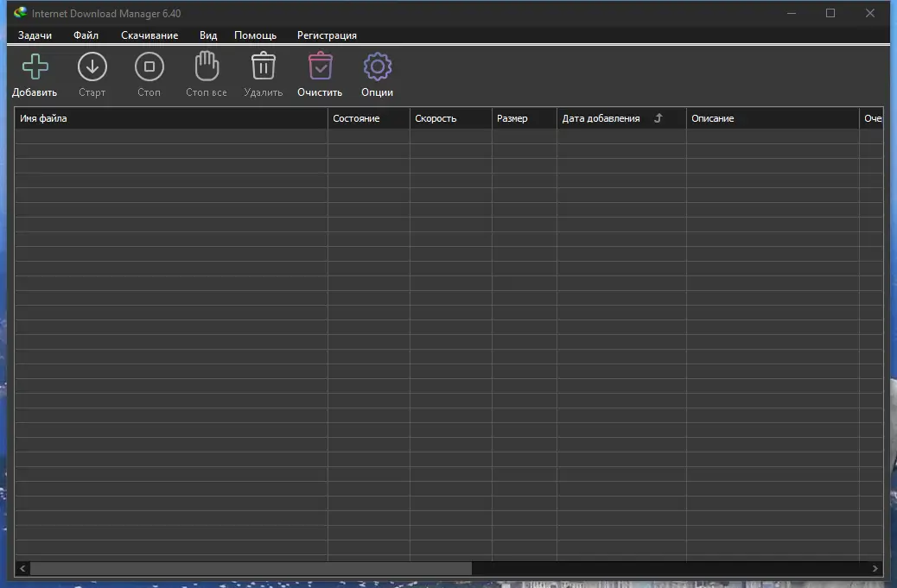
Task: Minimize the Internet Download Manager window
Action: [x=792, y=13]
